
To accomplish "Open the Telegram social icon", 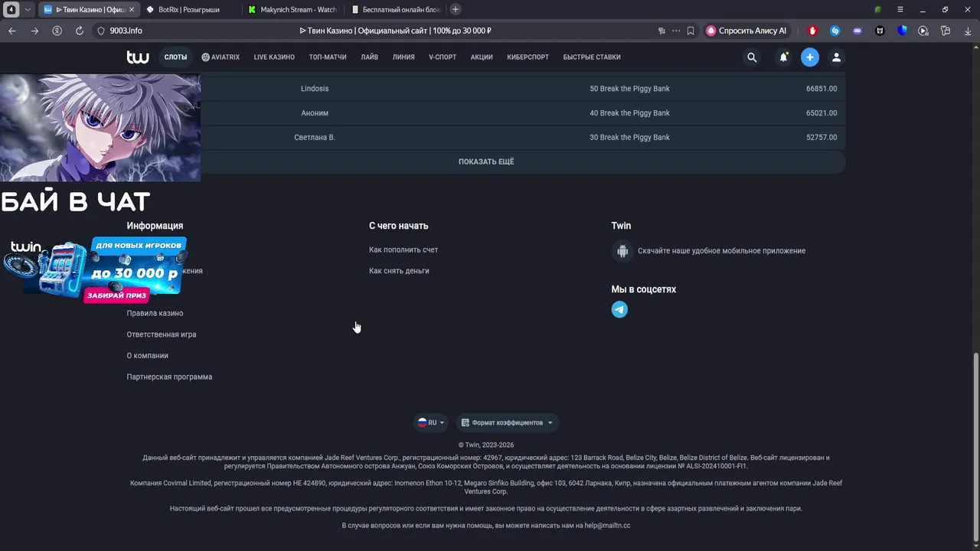I will click(x=619, y=309).
